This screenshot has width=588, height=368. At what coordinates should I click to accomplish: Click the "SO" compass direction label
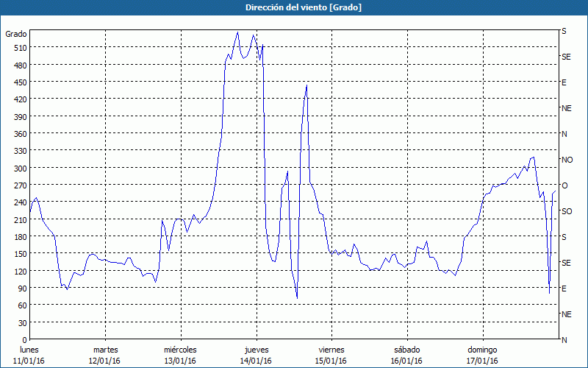point(567,211)
